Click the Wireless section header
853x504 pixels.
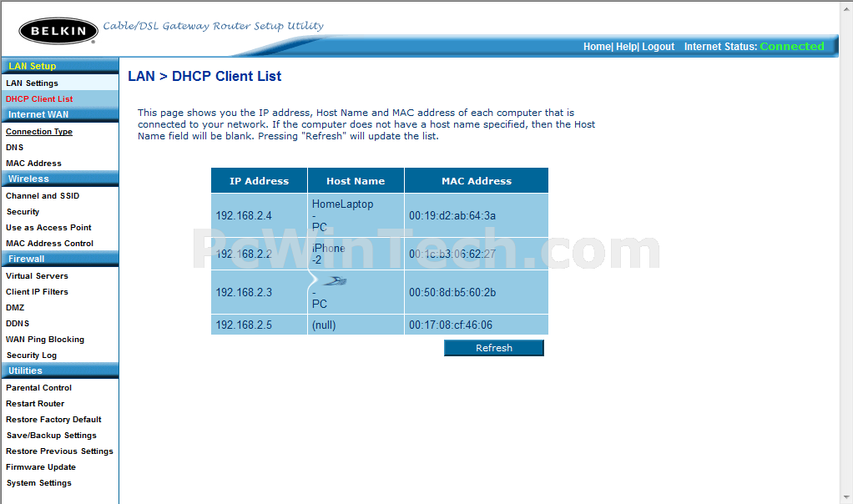60,179
